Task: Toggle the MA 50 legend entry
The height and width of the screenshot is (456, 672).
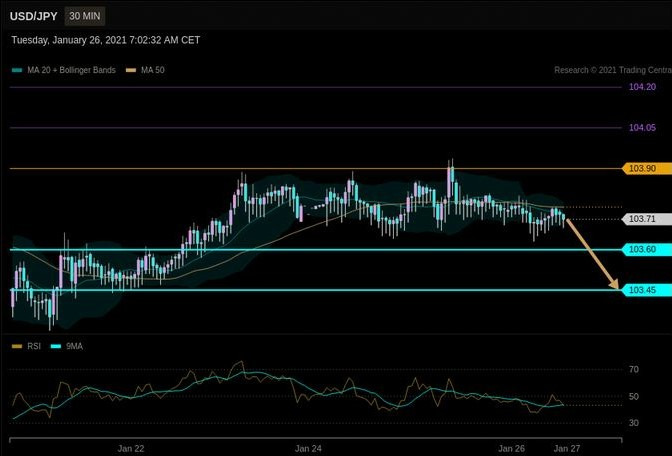Action: pos(145,70)
